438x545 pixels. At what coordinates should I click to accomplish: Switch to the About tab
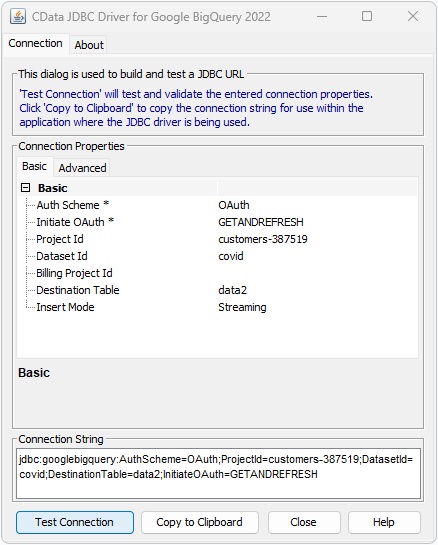pyautogui.click(x=89, y=45)
